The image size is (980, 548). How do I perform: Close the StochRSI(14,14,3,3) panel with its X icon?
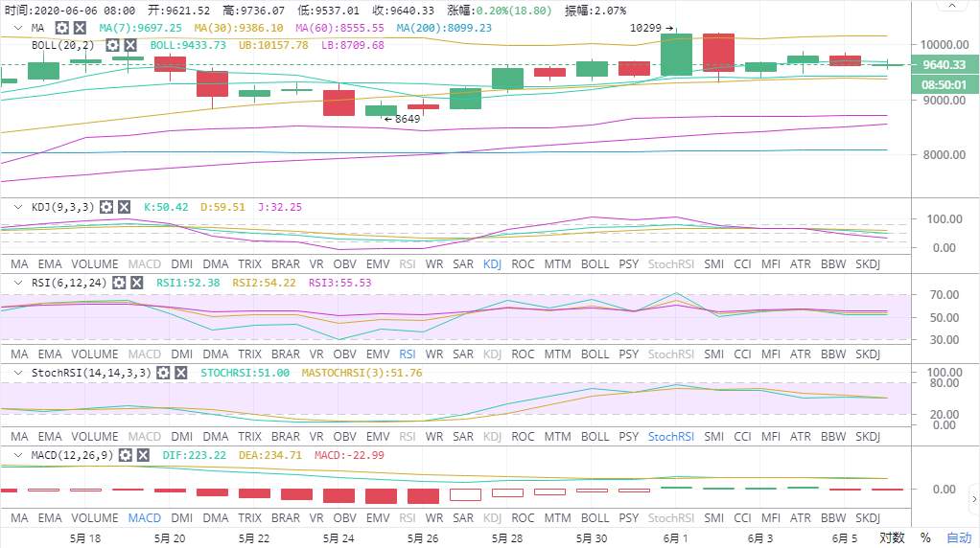coord(180,373)
